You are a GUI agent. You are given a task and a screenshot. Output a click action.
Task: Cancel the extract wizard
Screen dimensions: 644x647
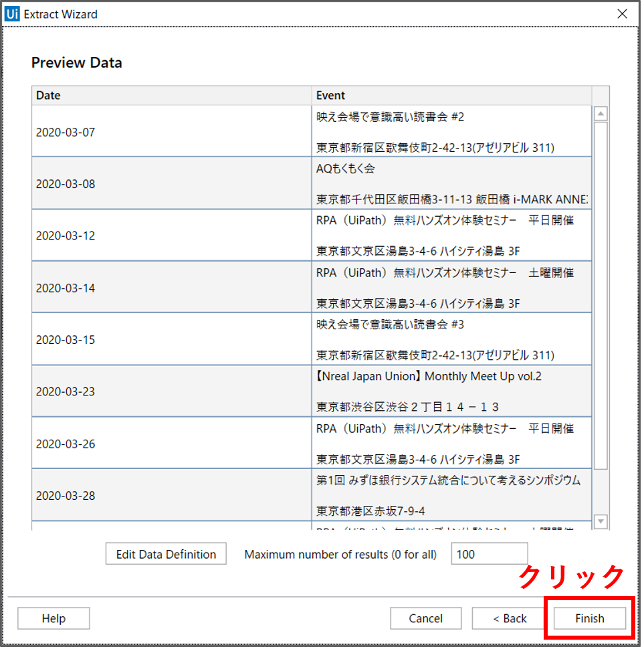(x=426, y=618)
